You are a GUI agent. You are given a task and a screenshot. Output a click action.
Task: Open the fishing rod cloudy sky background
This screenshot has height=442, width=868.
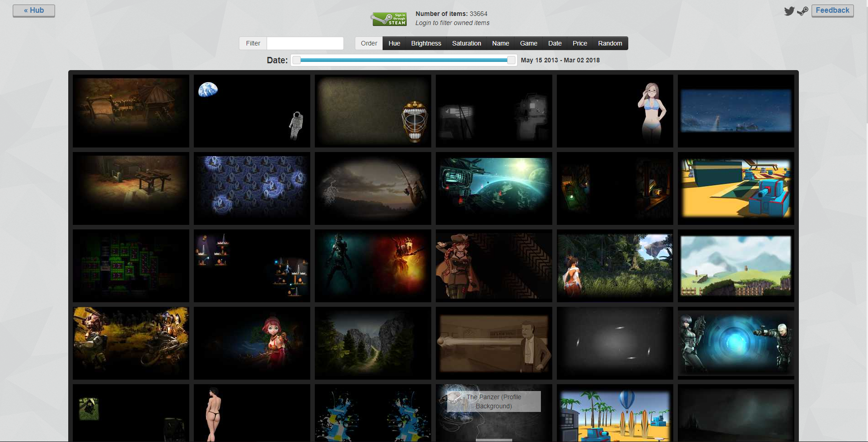(x=373, y=188)
